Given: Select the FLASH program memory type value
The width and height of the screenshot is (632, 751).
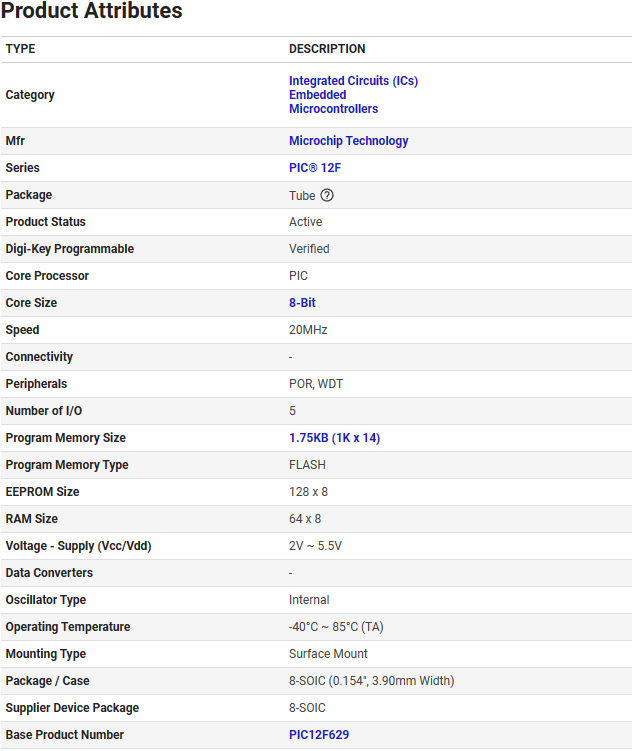Looking at the screenshot, I should 307,465.
